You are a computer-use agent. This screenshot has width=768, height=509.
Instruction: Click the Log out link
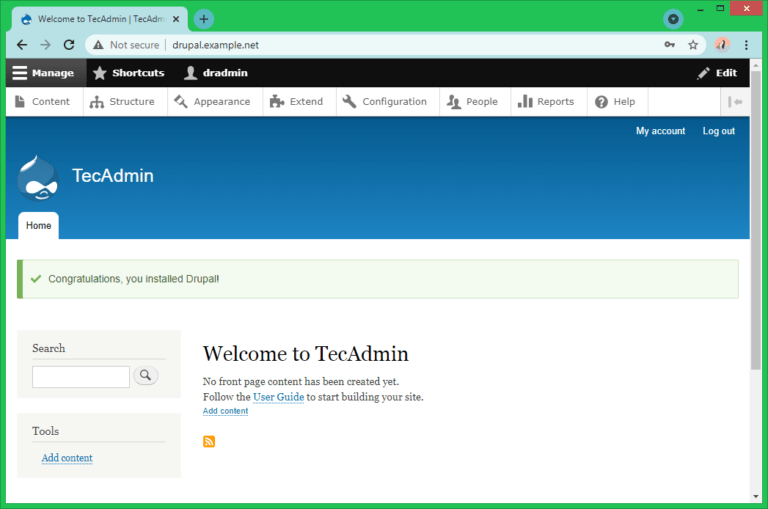(718, 131)
